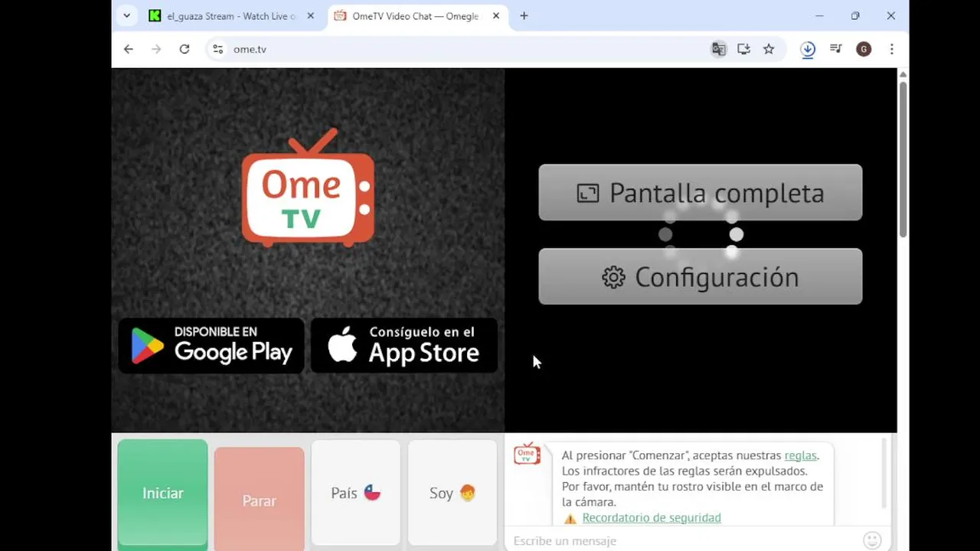The width and height of the screenshot is (980, 551).
Task: View site information icon in address bar
Action: click(x=218, y=49)
